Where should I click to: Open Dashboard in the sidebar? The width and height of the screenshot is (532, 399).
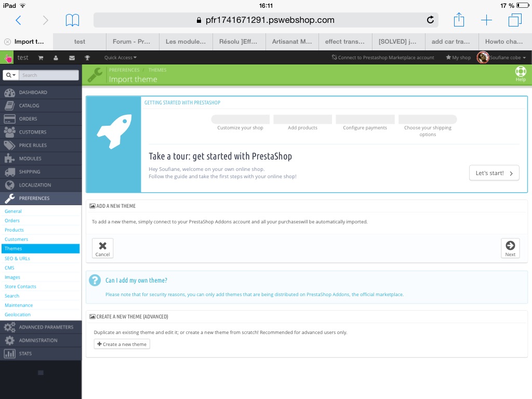tap(41, 92)
